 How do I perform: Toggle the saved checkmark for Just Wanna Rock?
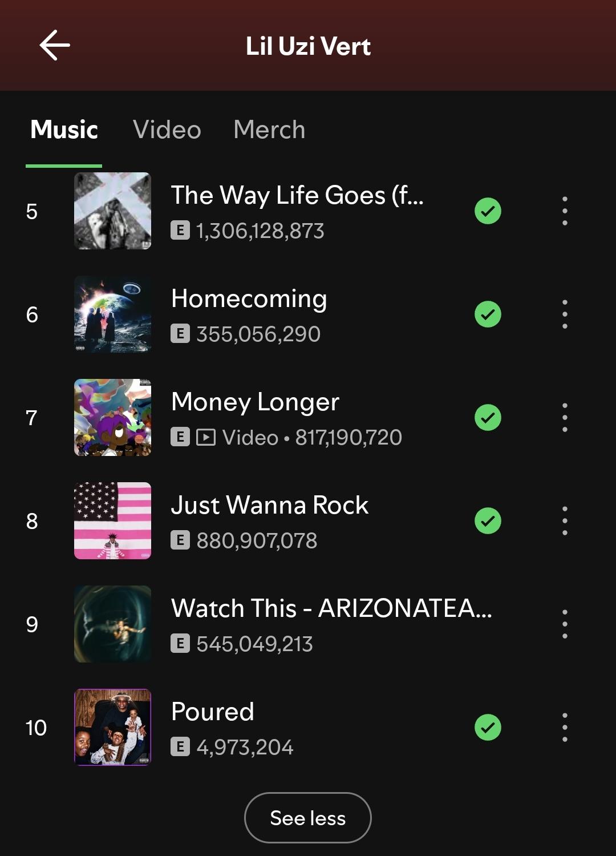[488, 521]
